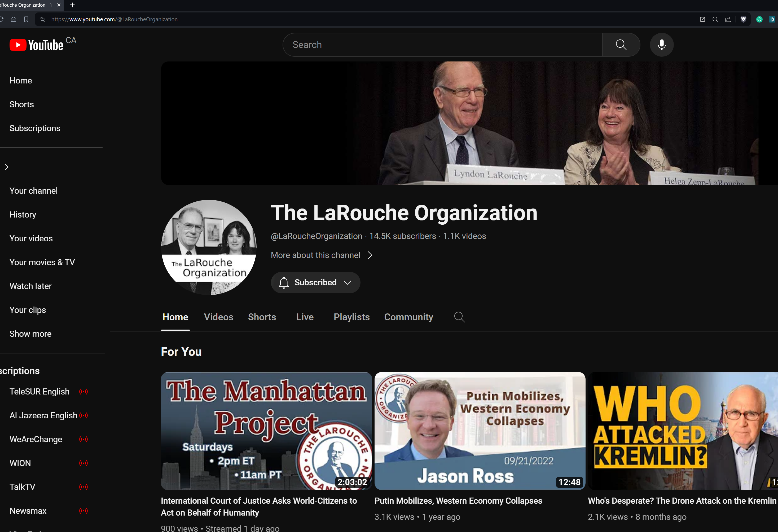Screen dimensions: 778x532
Task: Expand Show more in the sidebar
Action: click(x=30, y=334)
